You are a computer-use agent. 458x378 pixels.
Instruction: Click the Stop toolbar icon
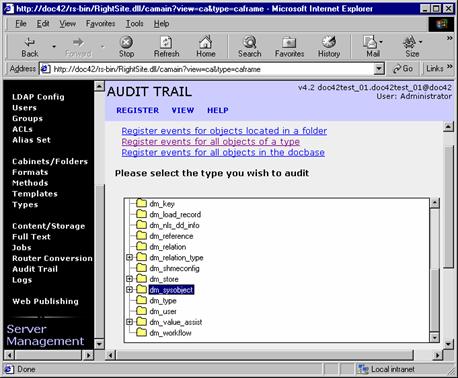coord(126,47)
